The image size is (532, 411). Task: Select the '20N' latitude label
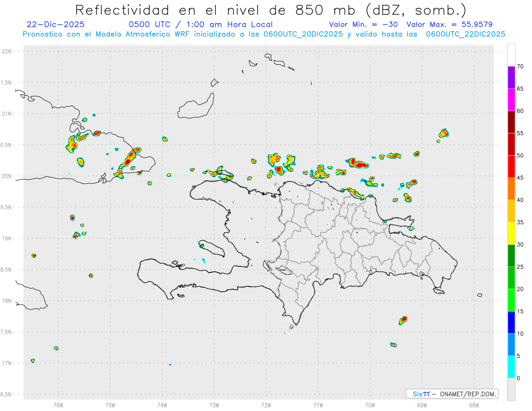(8, 176)
